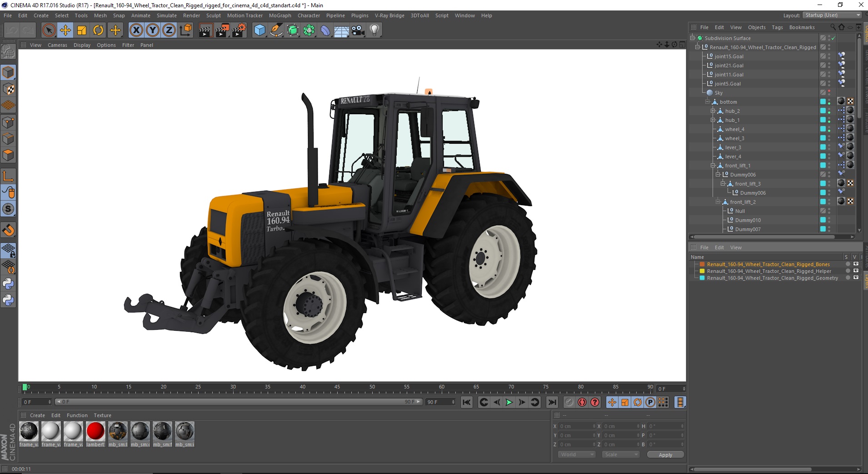868x474 pixels.
Task: Open the viewport Cameras menu
Action: point(57,45)
